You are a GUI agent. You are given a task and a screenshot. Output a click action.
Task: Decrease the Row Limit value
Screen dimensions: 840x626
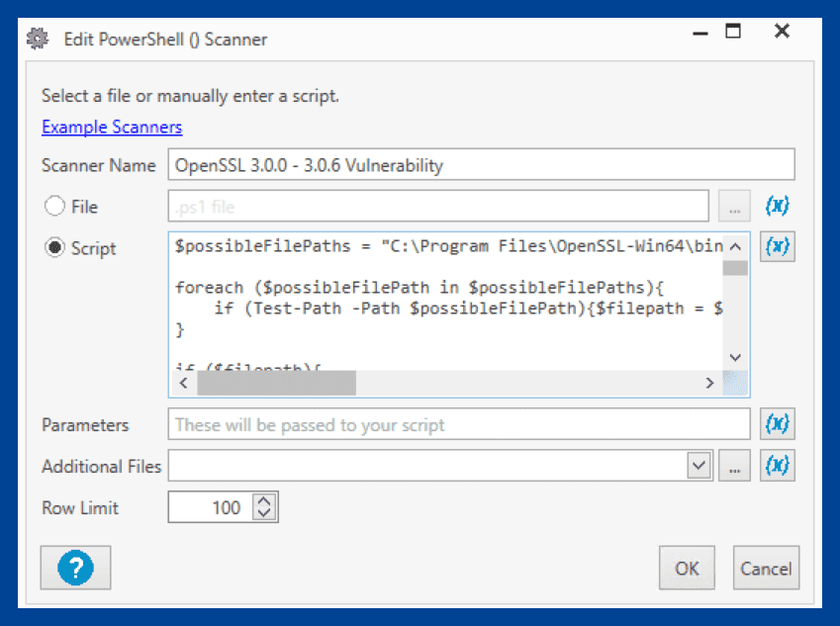(x=264, y=512)
